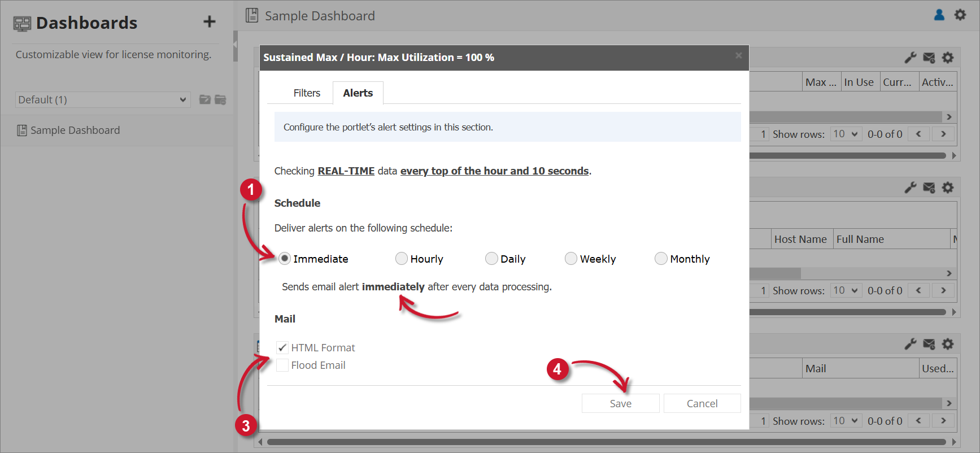
Task: Click the top portlet table scrollbar arrow
Action: coord(949,116)
